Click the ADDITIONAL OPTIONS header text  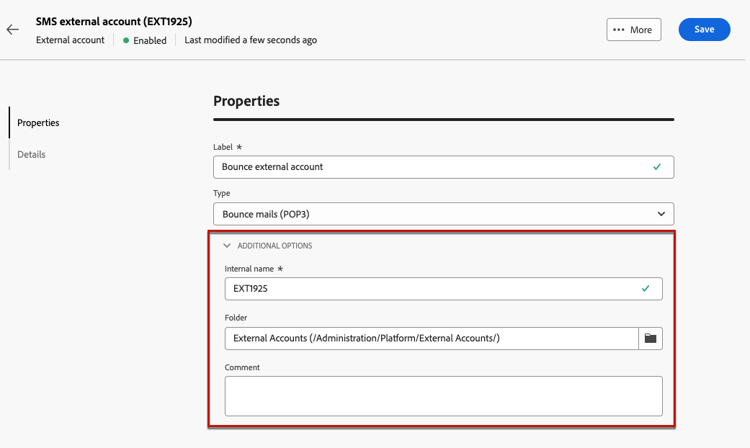point(275,246)
